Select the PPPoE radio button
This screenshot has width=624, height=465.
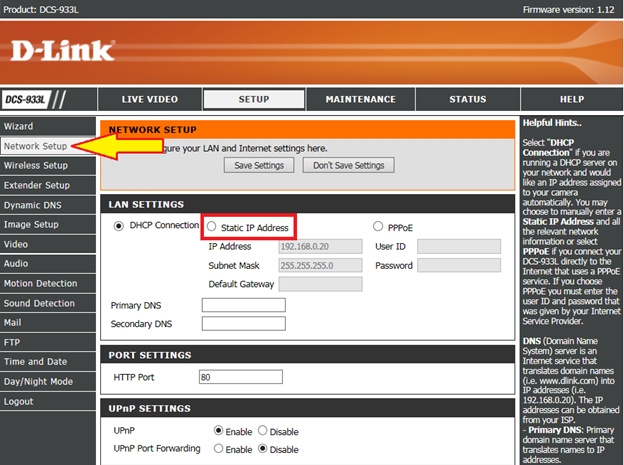pos(379,227)
